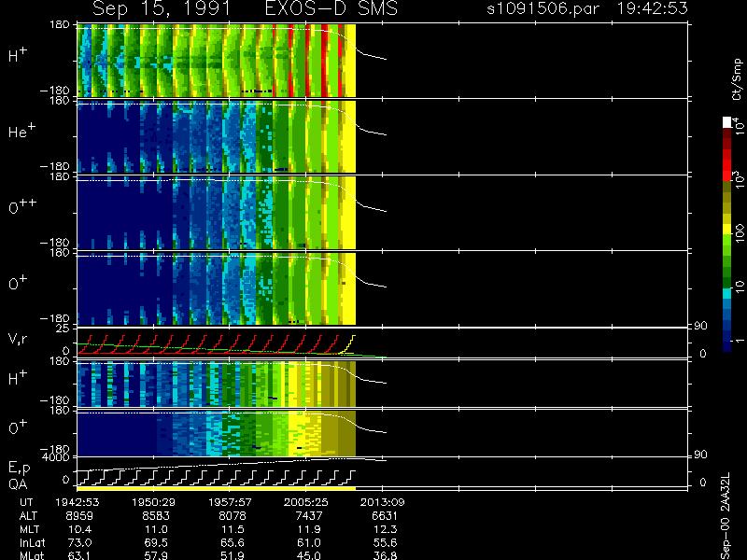This screenshot has width=747, height=560.
Task: Select the "ALT" row header
Action: point(28,516)
